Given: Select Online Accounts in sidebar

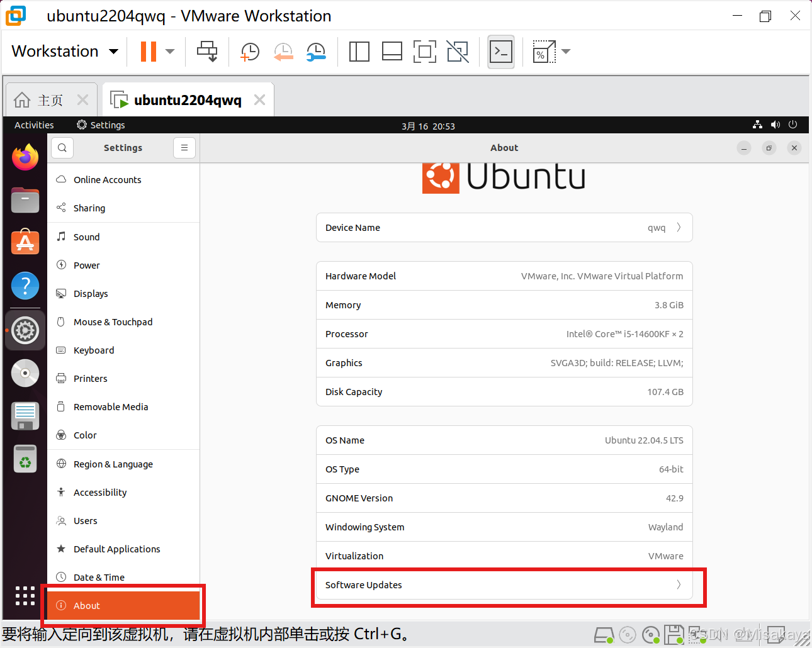Looking at the screenshot, I should pos(123,180).
